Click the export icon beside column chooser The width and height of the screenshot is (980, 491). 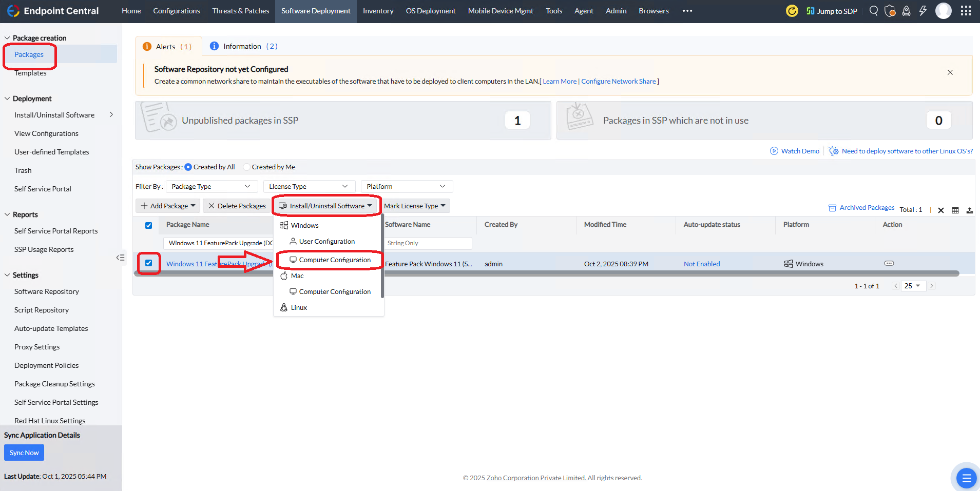(969, 210)
